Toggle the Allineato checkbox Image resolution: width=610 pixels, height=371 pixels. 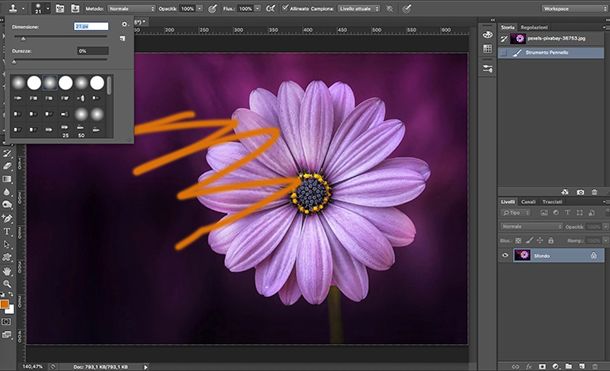pyautogui.click(x=285, y=8)
